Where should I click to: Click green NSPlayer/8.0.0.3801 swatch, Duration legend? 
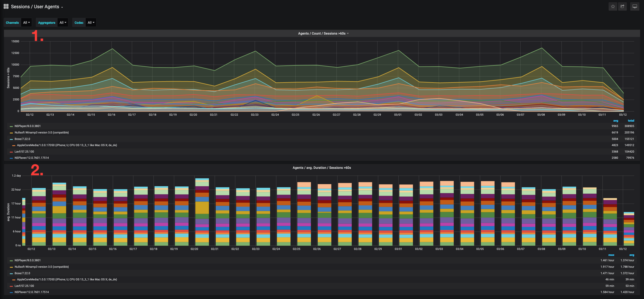pos(11,261)
